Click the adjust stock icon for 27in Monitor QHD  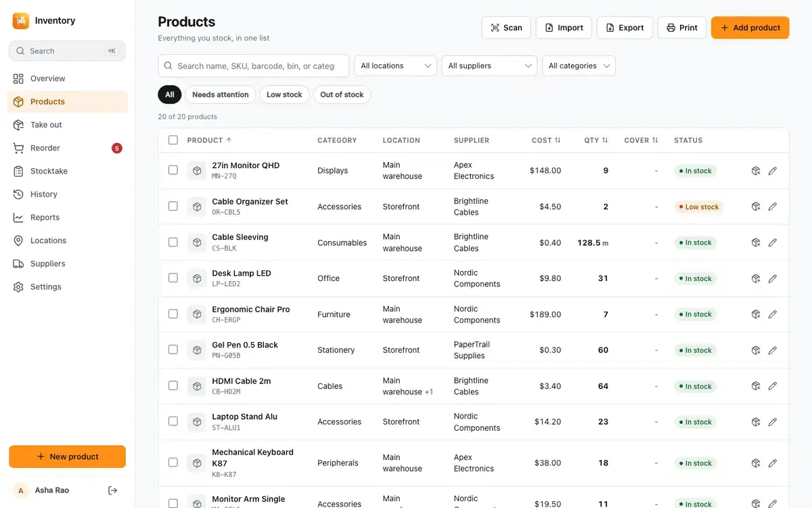(x=756, y=171)
